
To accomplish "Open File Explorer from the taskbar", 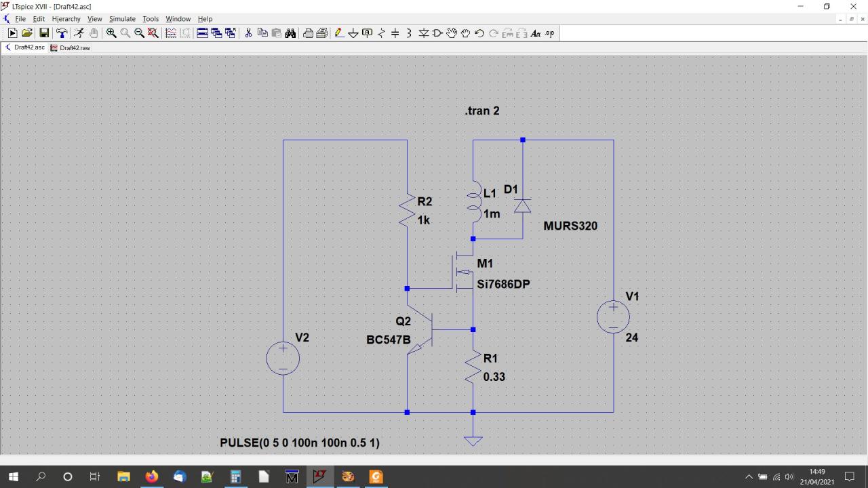I will click(123, 476).
